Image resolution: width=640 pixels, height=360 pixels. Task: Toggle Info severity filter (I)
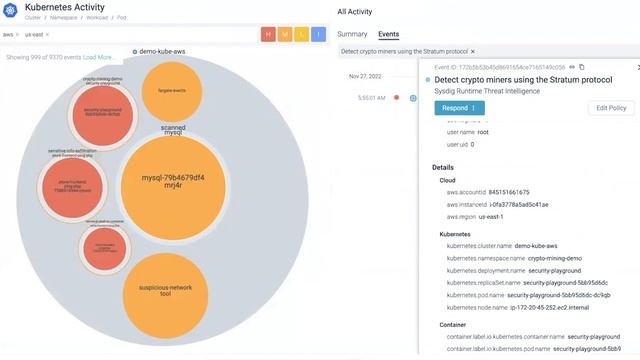[x=318, y=34]
